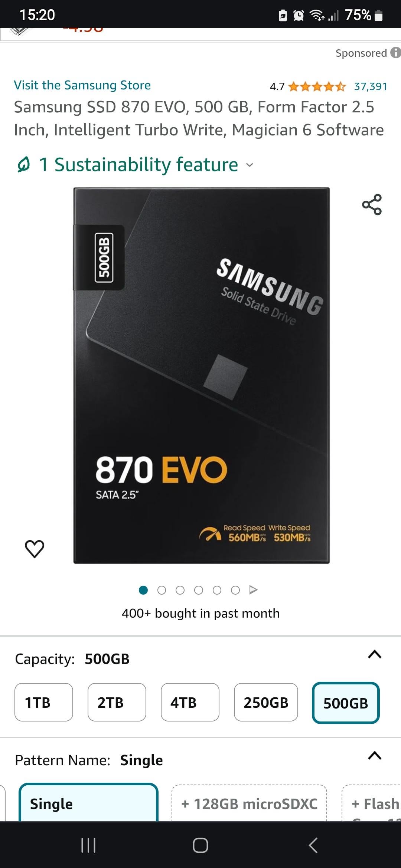This screenshot has width=401, height=868.
Task: Select the Single pattern option
Action: pos(89,802)
